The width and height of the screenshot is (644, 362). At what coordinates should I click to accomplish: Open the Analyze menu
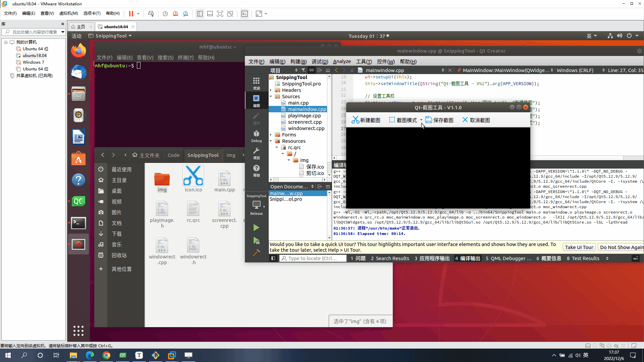point(342,62)
